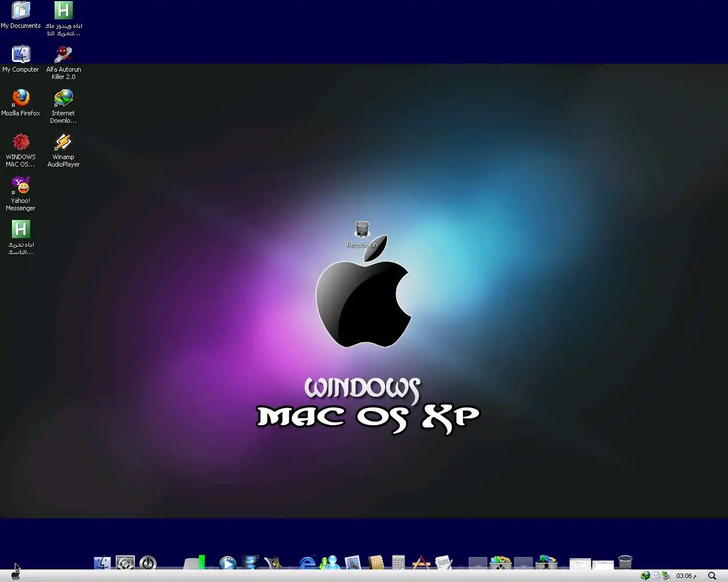
Task: Open the green H icon beside My Documents
Action: coord(63,19)
